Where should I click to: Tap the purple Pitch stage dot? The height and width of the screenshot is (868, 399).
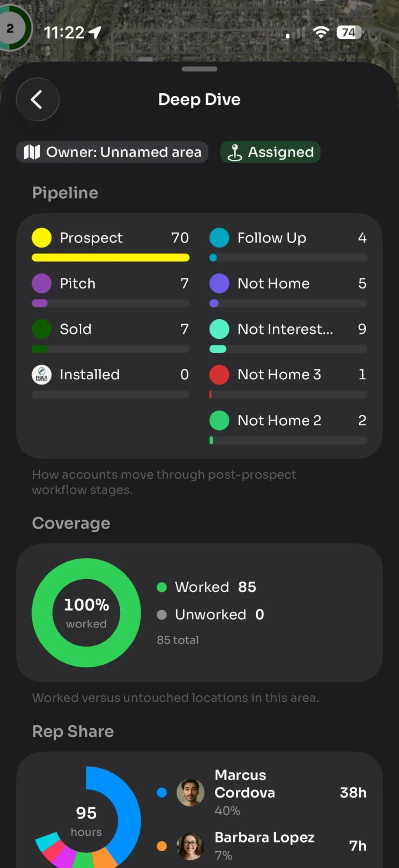41,283
